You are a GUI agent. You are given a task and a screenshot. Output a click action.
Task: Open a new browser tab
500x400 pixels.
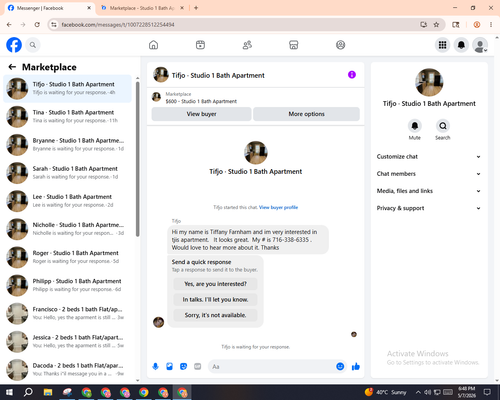pyautogui.click(x=196, y=8)
